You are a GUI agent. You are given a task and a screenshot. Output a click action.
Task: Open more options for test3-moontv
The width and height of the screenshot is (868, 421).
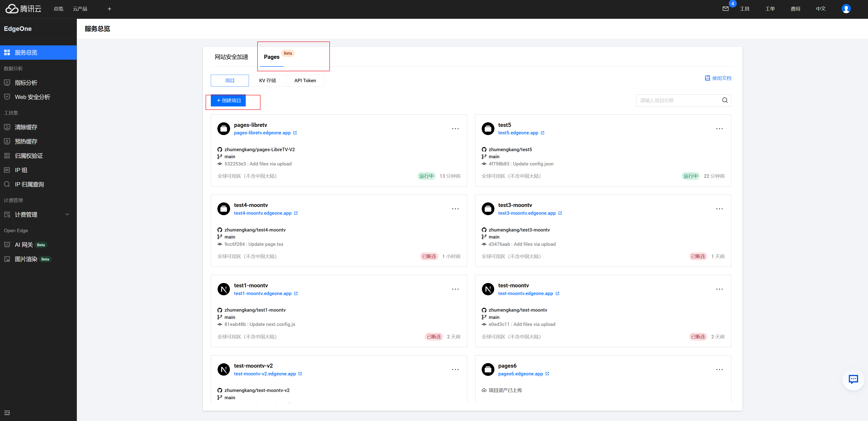719,209
